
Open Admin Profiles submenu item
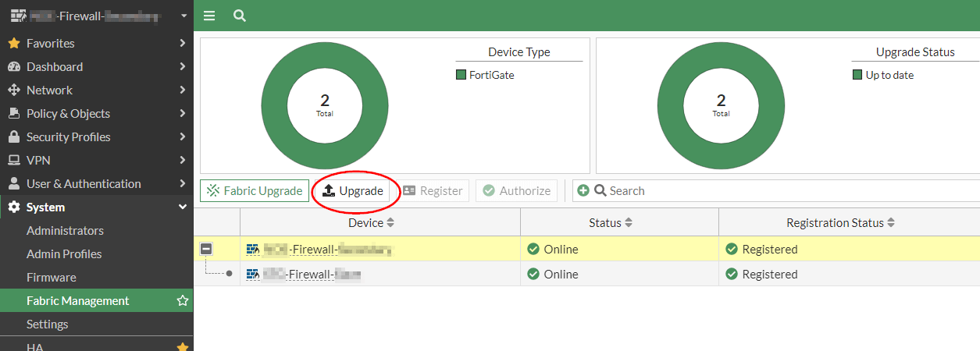(64, 253)
